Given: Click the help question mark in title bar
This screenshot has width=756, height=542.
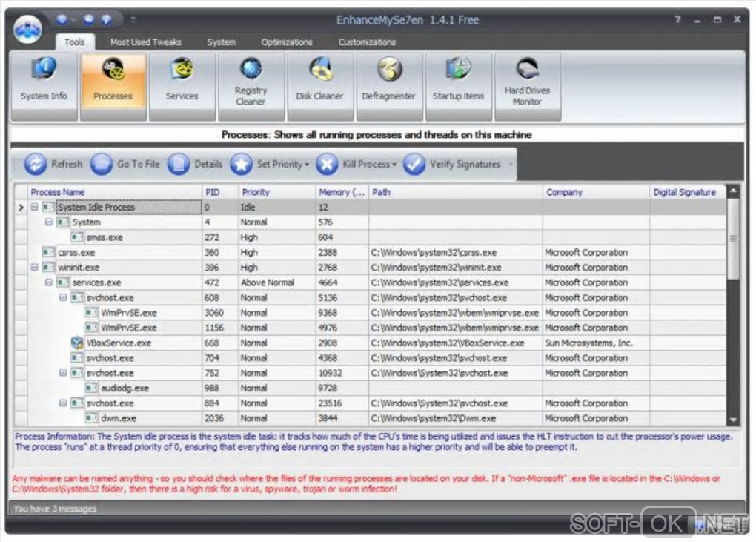Looking at the screenshot, I should 677,19.
